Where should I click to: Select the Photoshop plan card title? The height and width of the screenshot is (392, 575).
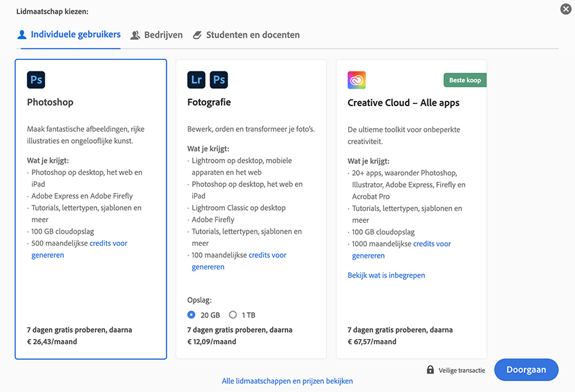pos(50,102)
